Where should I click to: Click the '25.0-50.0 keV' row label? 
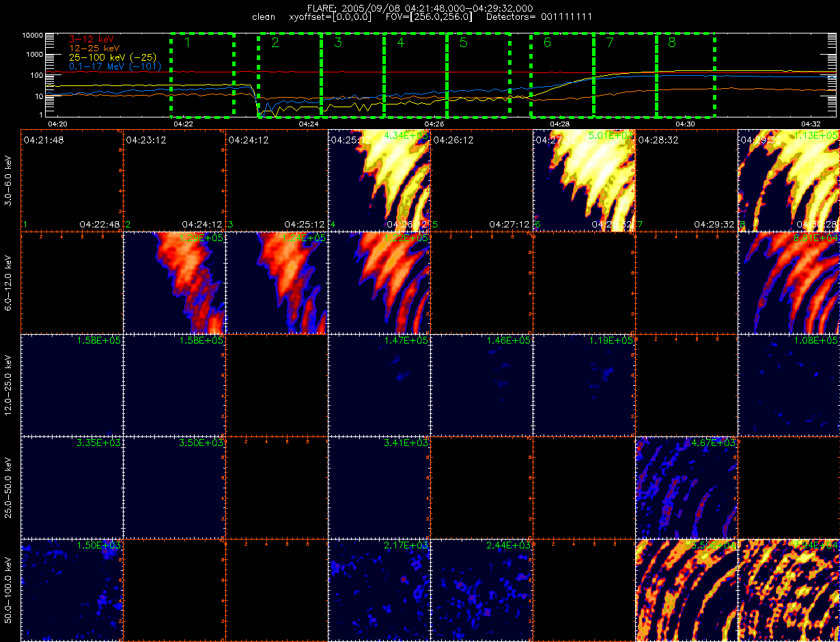click(8, 487)
